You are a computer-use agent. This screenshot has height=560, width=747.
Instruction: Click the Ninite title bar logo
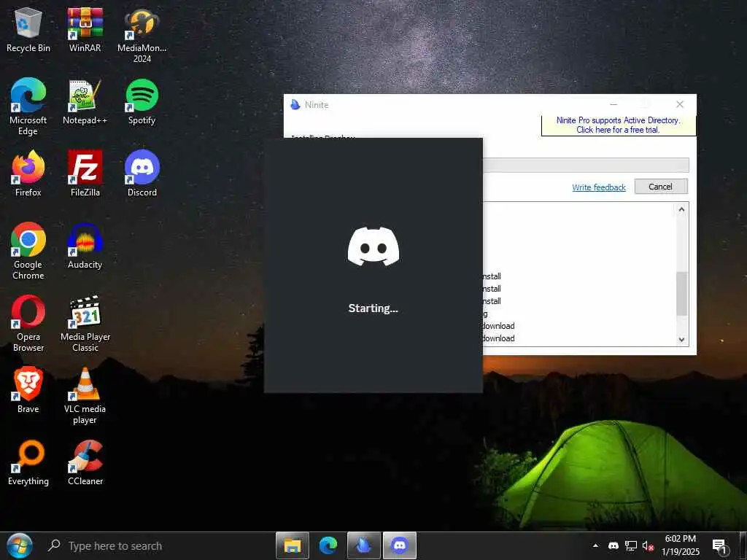(295, 104)
